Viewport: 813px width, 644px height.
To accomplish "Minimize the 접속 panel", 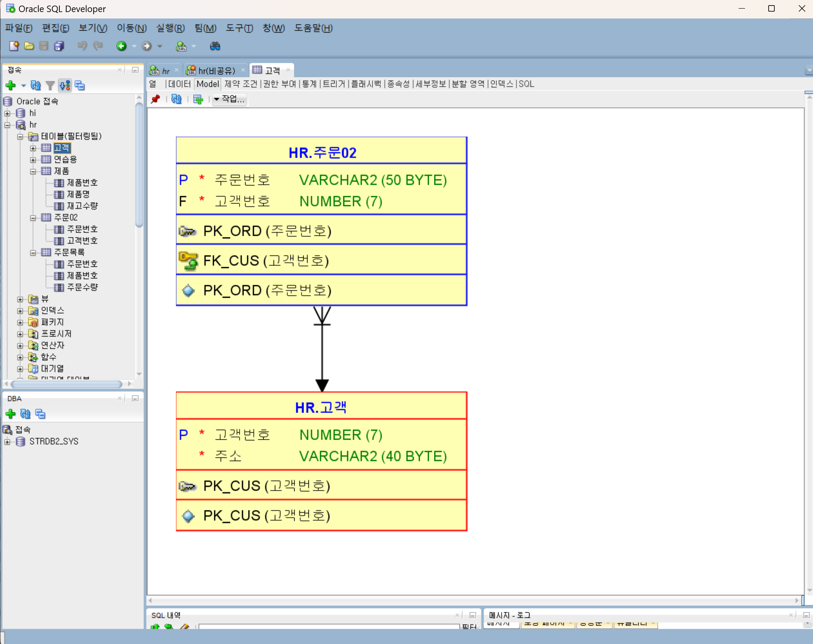I will [135, 70].
